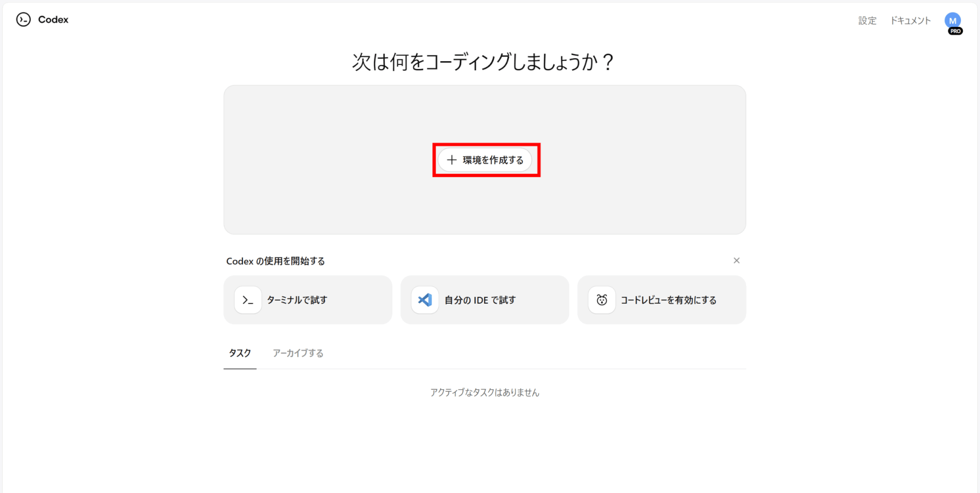This screenshot has height=493, width=980.
Task: Click the PRO badge under avatar
Action: coord(955,31)
